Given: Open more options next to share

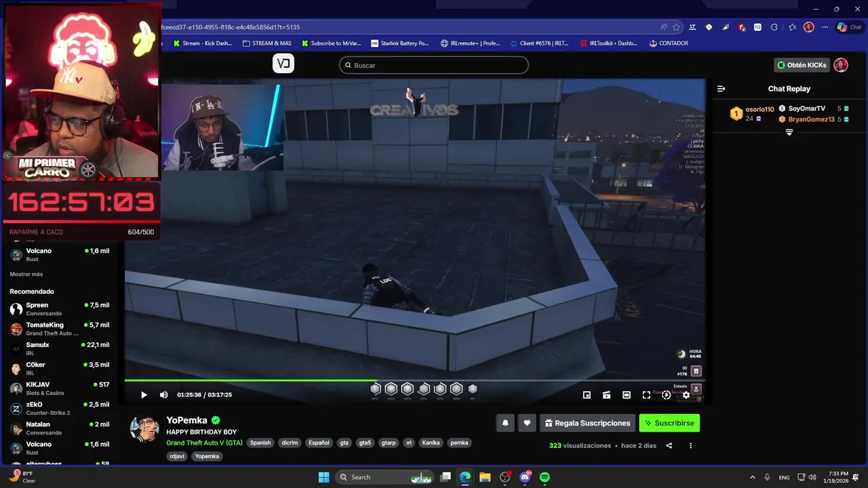Looking at the screenshot, I should (690, 445).
